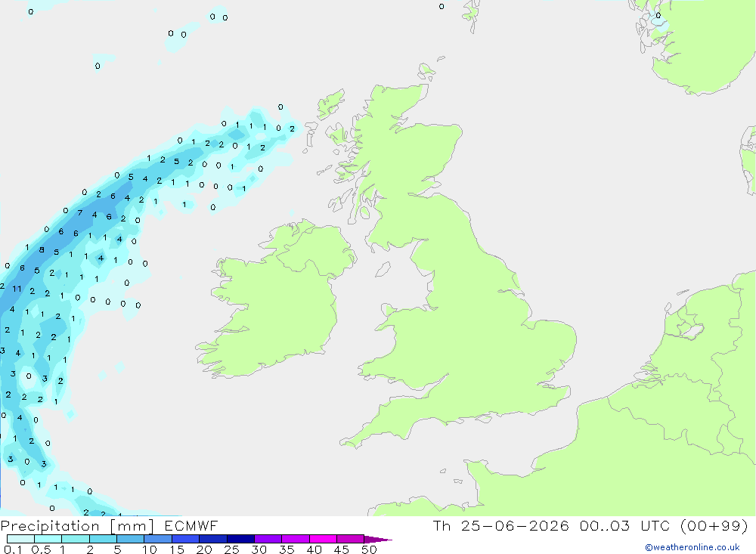Image resolution: width=756 pixels, height=554 pixels.
Task: Click the legend label '50'
Action: [x=369, y=549]
